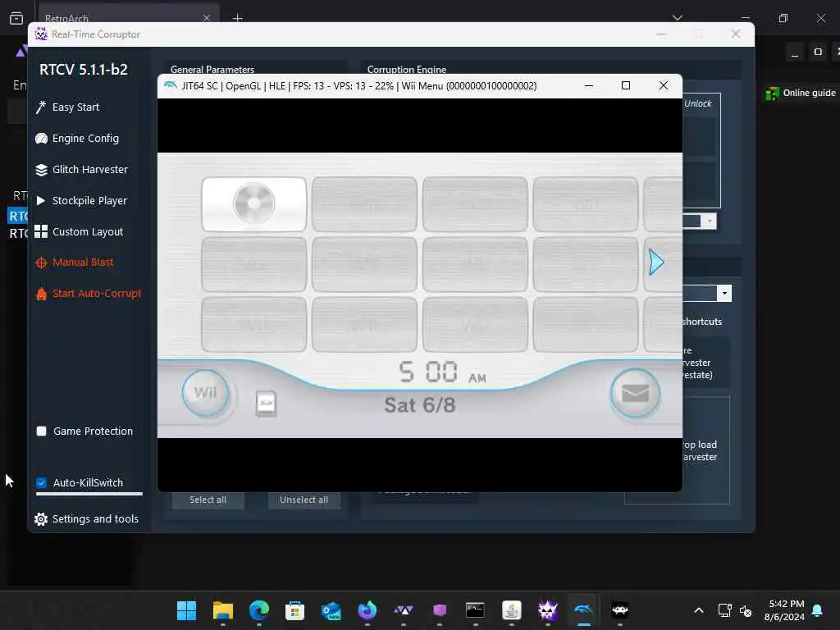Click the round Wii button
Image resolution: width=840 pixels, height=630 pixels.
click(x=206, y=393)
